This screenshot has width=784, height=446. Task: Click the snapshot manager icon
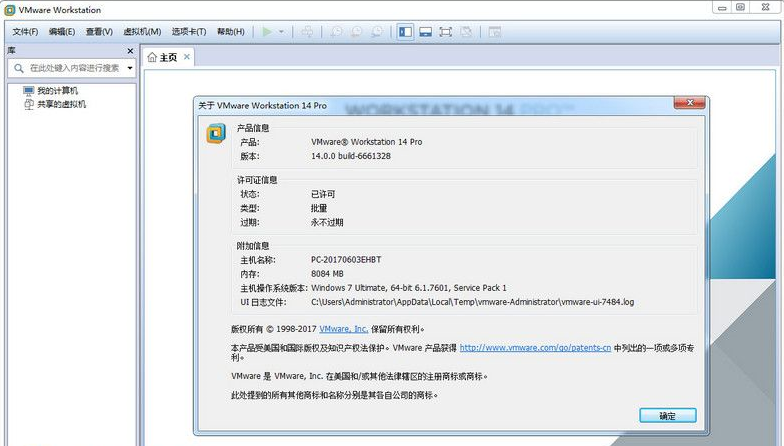pos(377,32)
